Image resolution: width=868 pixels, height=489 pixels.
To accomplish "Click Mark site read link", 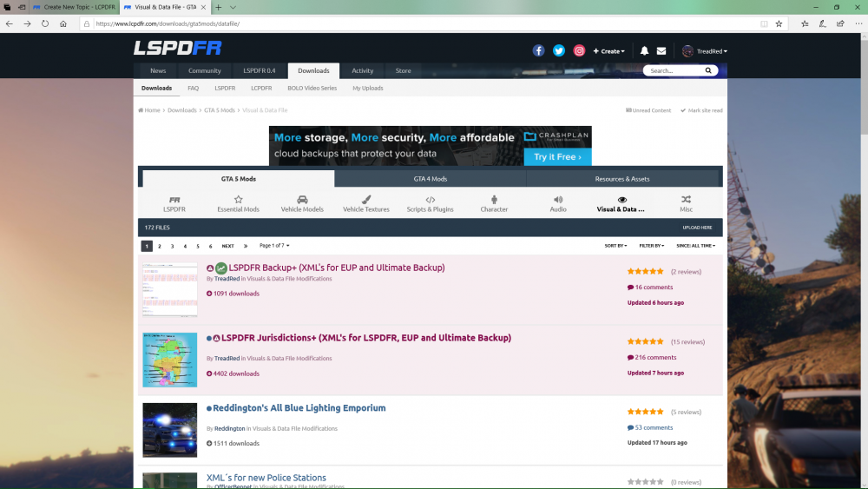I will coord(701,110).
